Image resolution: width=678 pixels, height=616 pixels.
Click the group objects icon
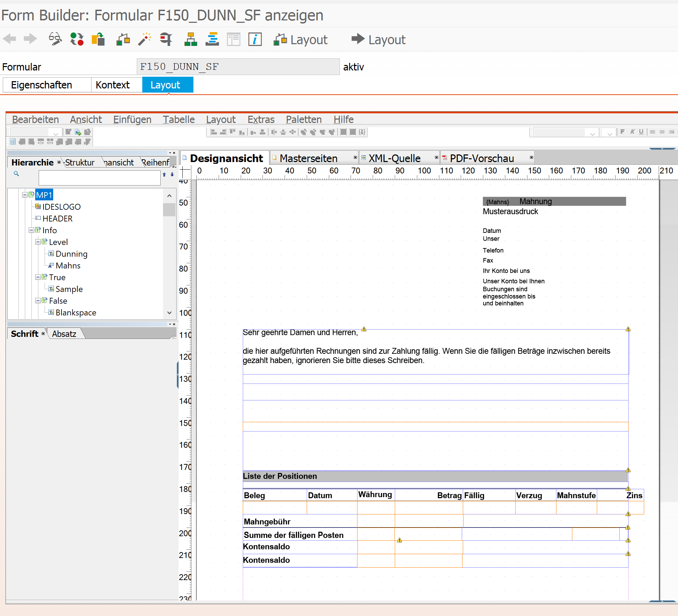click(x=343, y=132)
